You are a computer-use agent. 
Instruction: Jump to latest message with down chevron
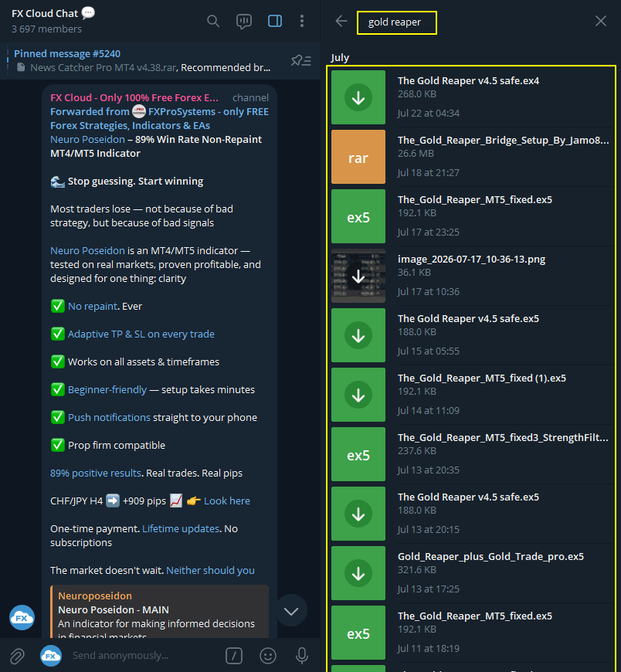click(x=291, y=611)
